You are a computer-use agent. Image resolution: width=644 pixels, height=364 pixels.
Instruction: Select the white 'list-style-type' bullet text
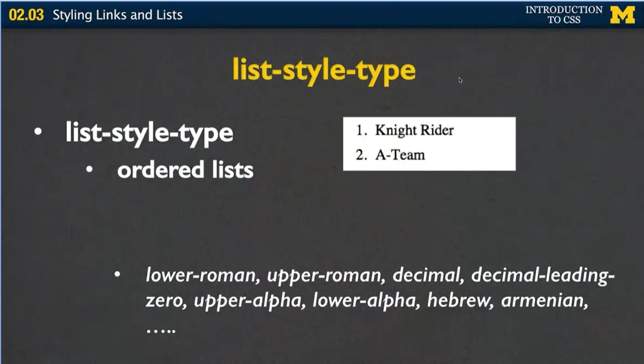click(148, 132)
